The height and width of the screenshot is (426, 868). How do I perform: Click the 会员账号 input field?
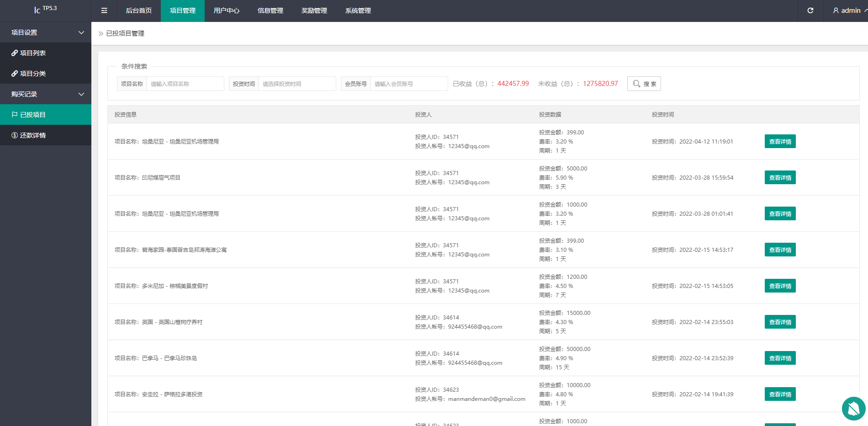click(x=409, y=84)
